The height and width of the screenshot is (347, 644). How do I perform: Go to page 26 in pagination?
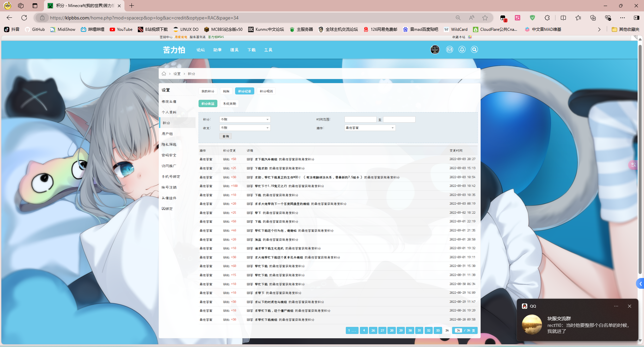tap(373, 331)
